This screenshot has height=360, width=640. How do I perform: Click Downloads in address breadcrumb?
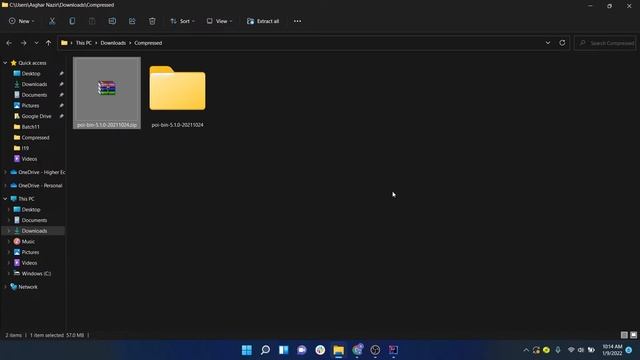(x=113, y=43)
